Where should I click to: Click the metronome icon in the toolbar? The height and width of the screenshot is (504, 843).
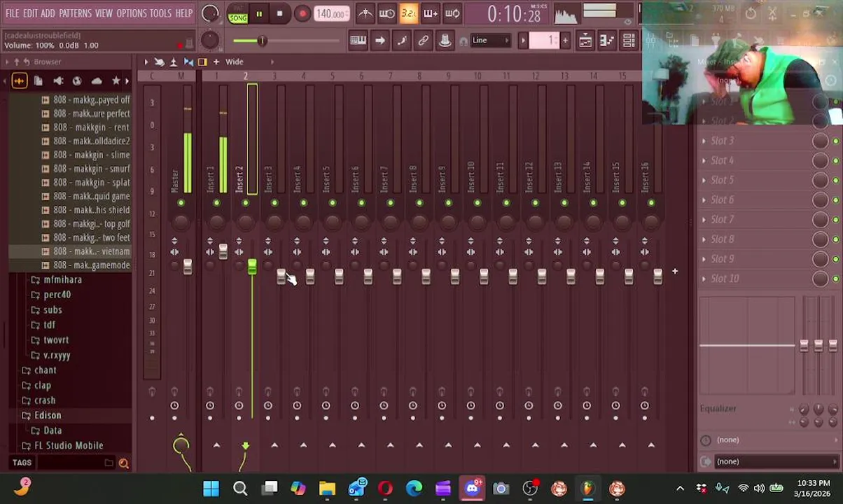[x=365, y=13]
